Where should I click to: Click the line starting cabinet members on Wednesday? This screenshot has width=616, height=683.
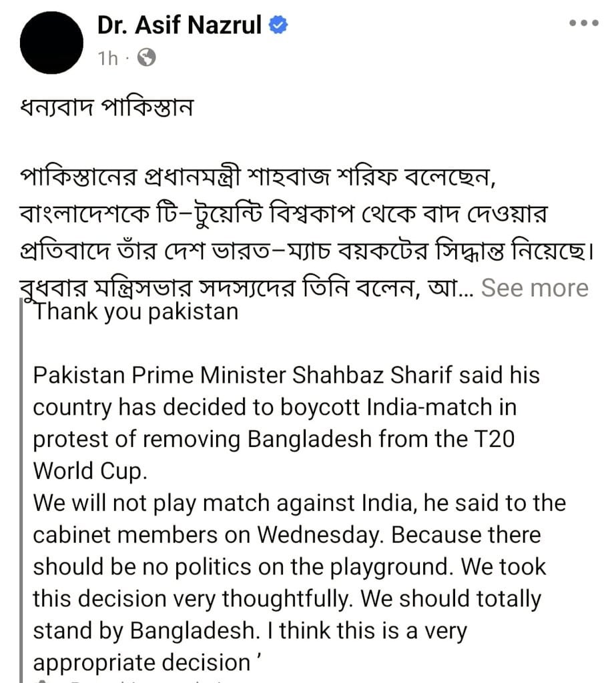tap(287, 535)
